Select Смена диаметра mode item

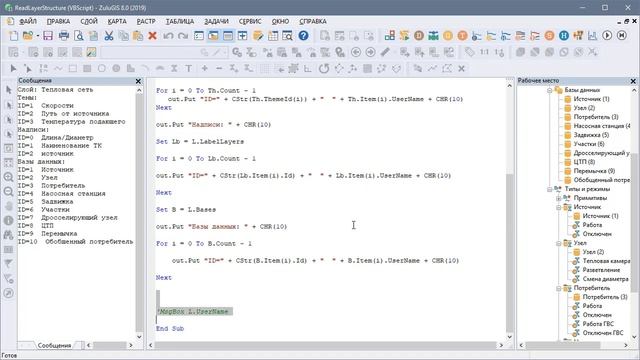pyautogui.click(x=605, y=279)
